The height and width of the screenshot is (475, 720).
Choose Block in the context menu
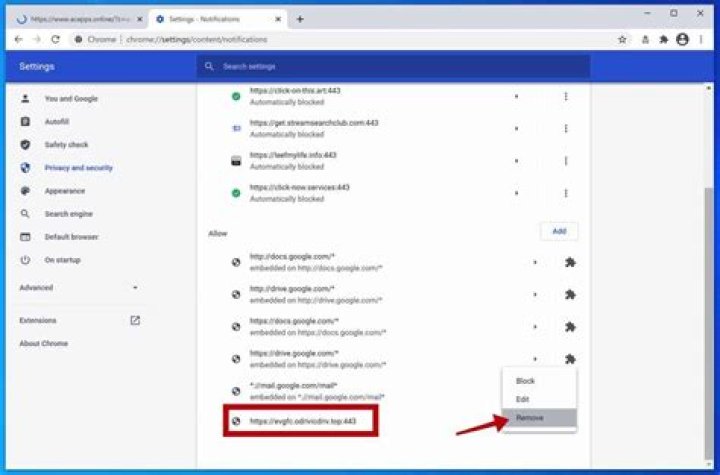click(525, 381)
